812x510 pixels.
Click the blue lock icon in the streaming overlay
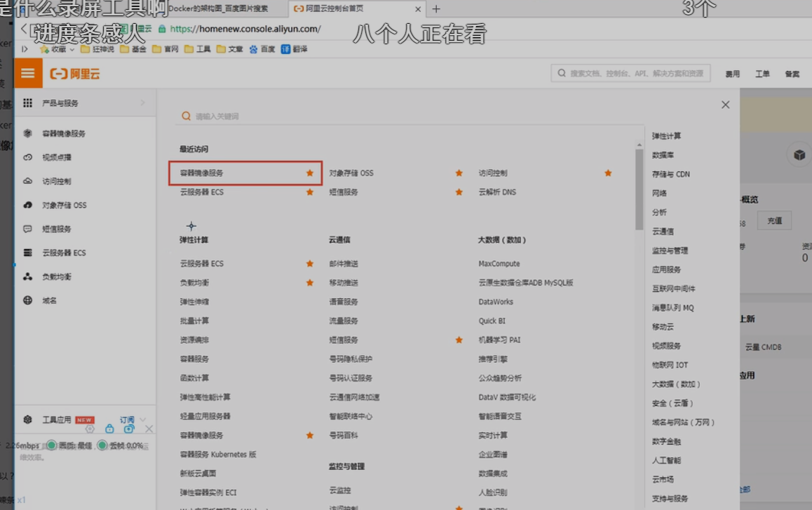pos(109,429)
